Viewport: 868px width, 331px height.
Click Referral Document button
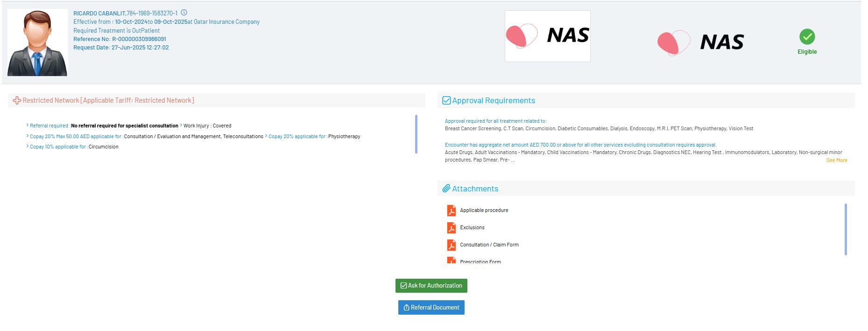click(431, 308)
